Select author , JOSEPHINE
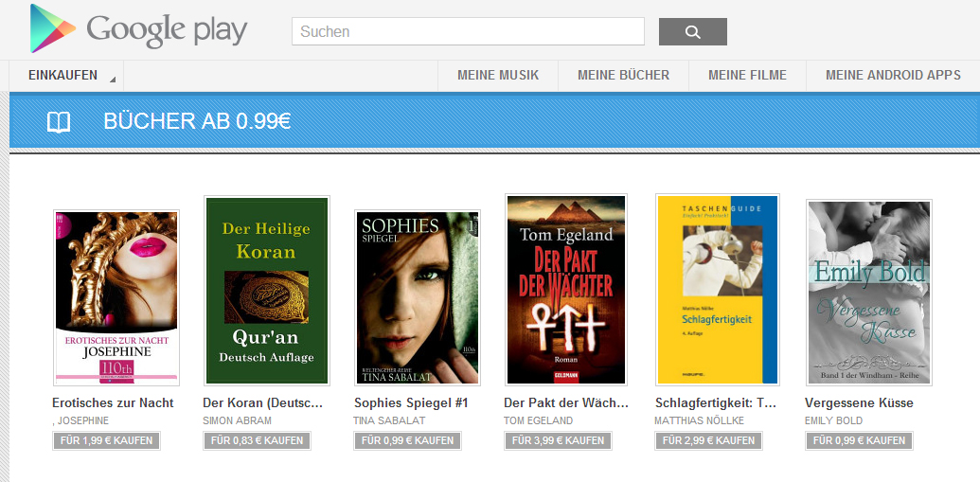This screenshot has width=980, height=482. [x=80, y=420]
